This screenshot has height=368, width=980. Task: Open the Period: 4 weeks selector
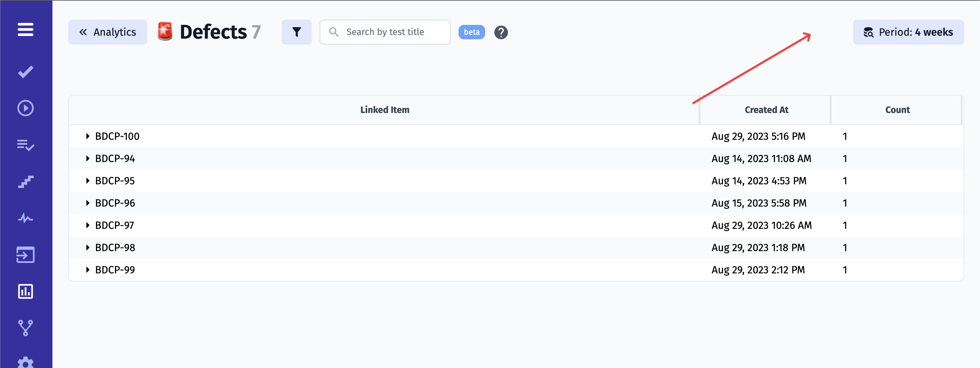pyautogui.click(x=908, y=32)
